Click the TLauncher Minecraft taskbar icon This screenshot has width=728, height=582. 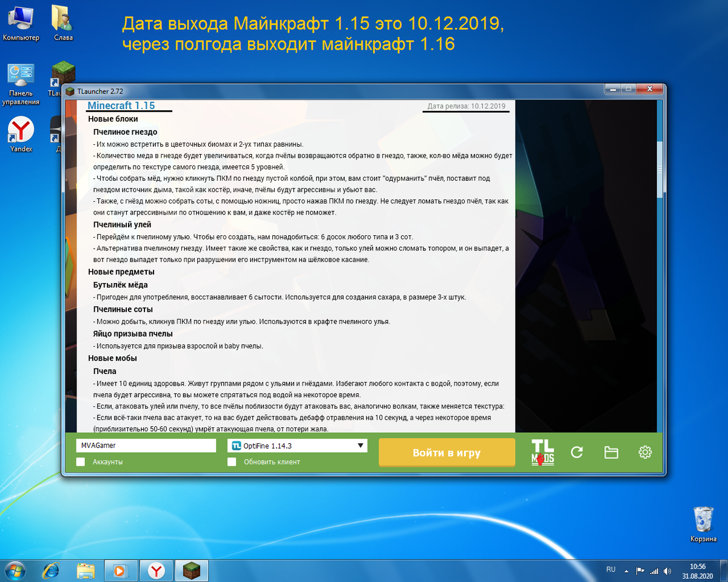tap(192, 570)
